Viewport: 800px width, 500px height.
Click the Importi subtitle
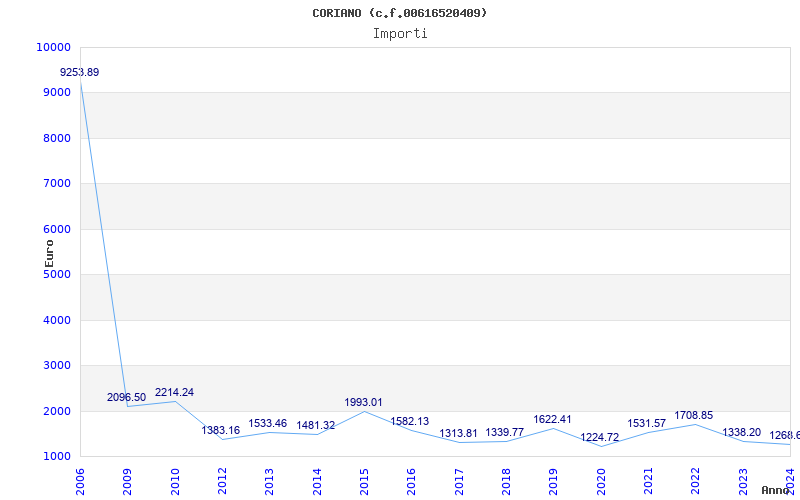400,34
